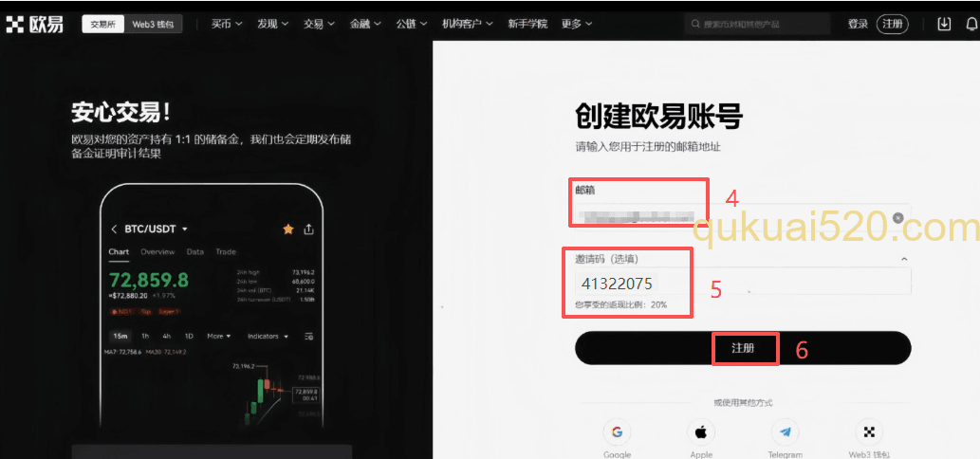Screen dimensions: 980x459
Task: Switch to Web3 钱包 tab
Action: coord(153,25)
